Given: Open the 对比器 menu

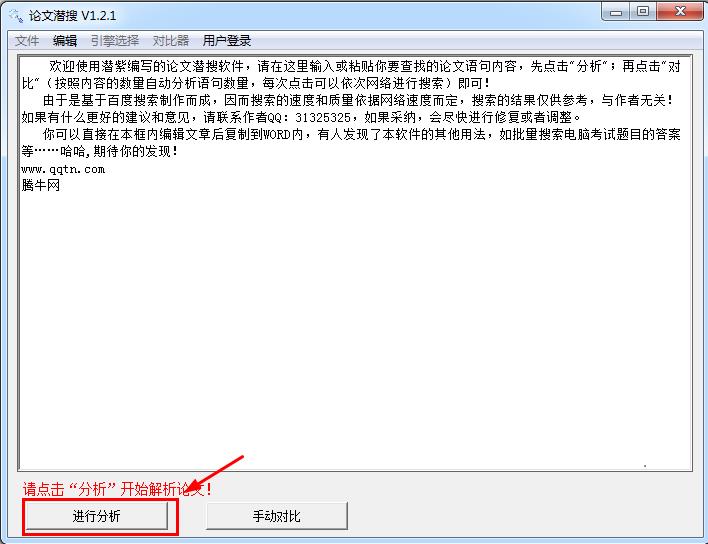Looking at the screenshot, I should [x=171, y=41].
